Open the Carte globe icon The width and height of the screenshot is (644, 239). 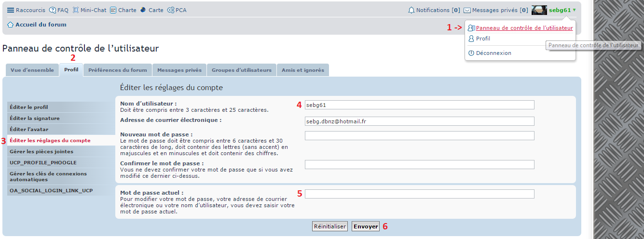143,10
